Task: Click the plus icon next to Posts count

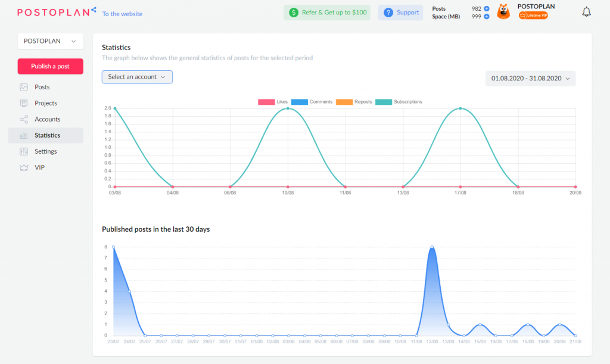Action: point(486,8)
